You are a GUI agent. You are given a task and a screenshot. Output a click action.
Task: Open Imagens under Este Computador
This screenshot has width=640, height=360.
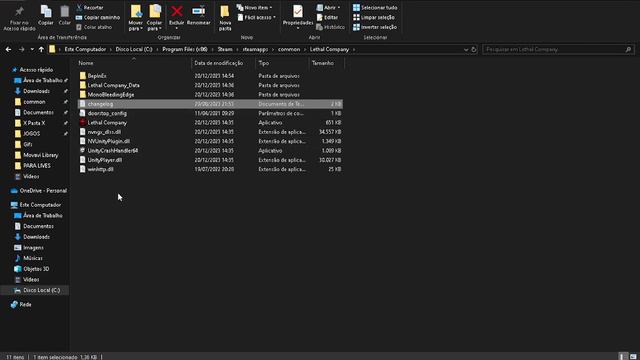tap(33, 247)
